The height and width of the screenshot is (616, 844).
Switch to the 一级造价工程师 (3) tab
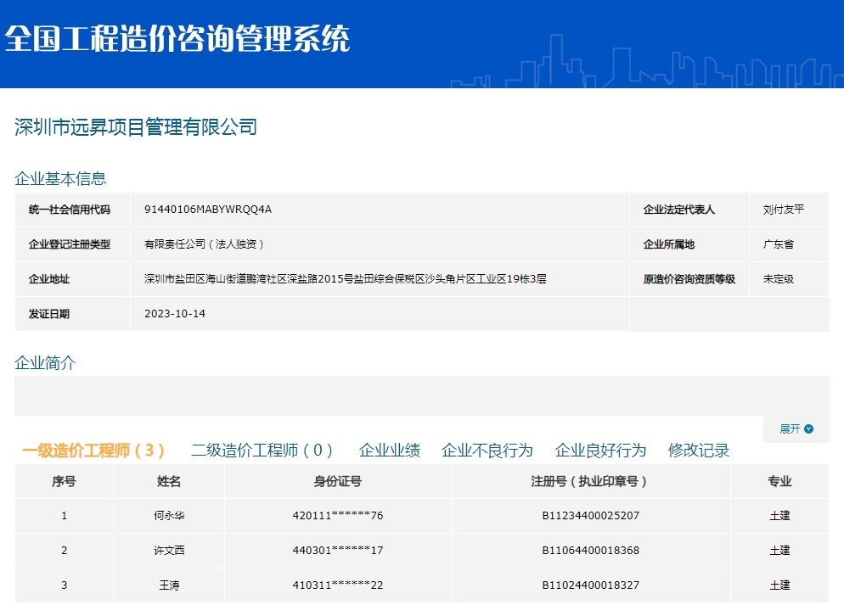point(93,451)
